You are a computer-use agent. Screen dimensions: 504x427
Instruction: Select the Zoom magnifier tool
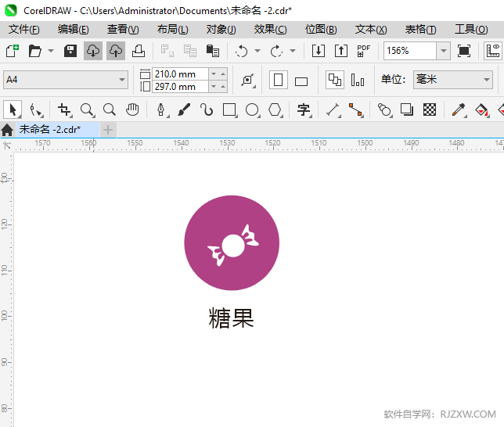point(87,110)
